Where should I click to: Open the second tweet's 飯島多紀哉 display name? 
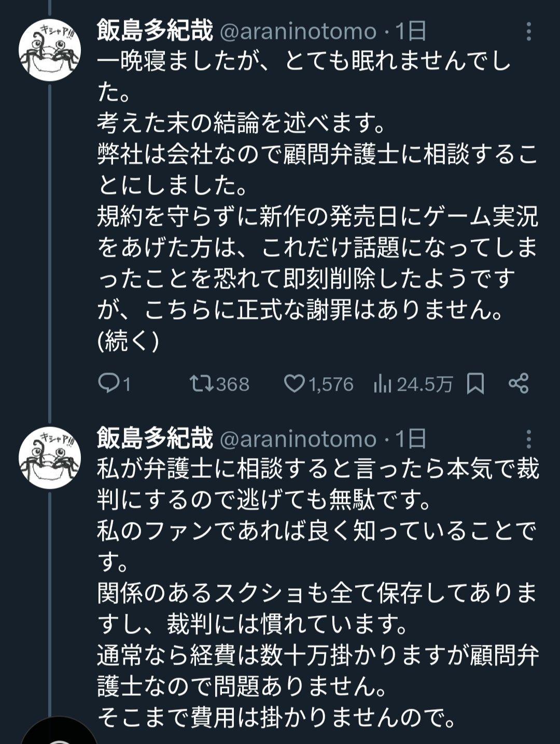tap(155, 439)
